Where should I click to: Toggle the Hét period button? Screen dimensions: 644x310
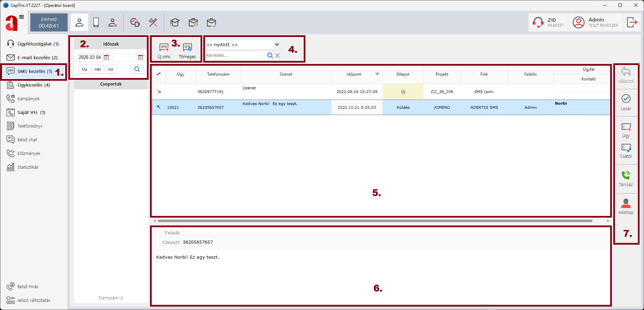(98, 69)
